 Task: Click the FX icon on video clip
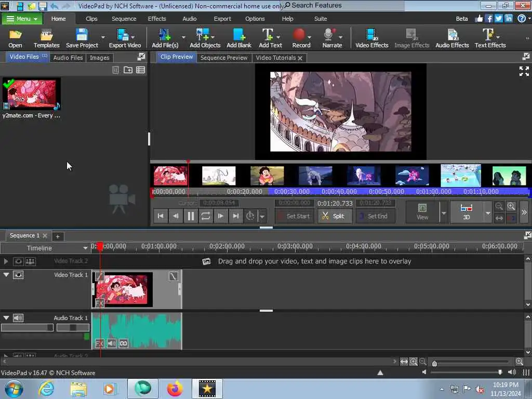(99, 303)
